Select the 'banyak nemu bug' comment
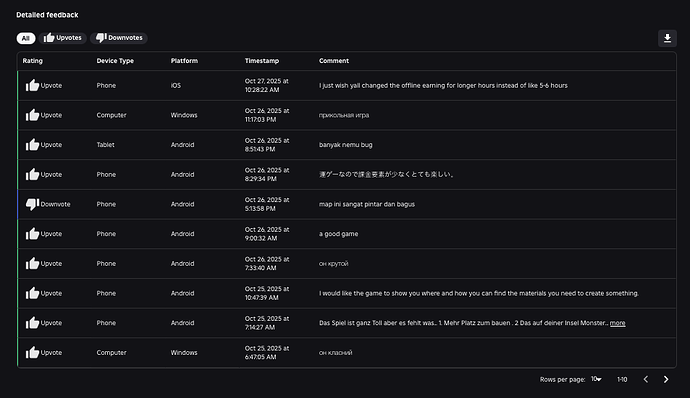 tap(345, 145)
